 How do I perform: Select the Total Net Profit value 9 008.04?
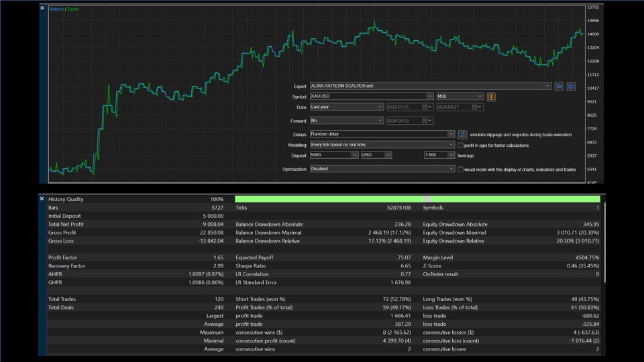[x=213, y=224]
